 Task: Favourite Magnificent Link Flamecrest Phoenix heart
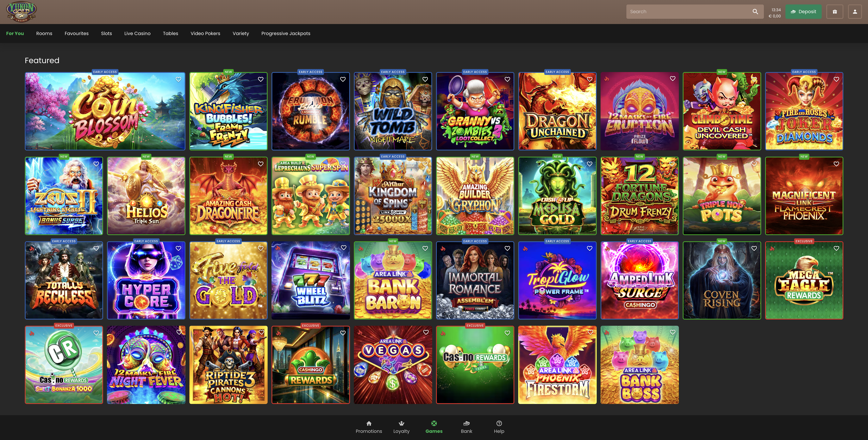(x=836, y=164)
